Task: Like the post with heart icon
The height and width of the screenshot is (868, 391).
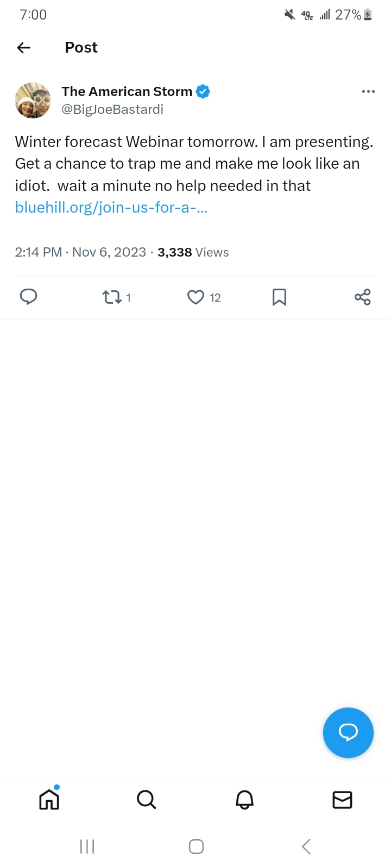Action: [195, 297]
